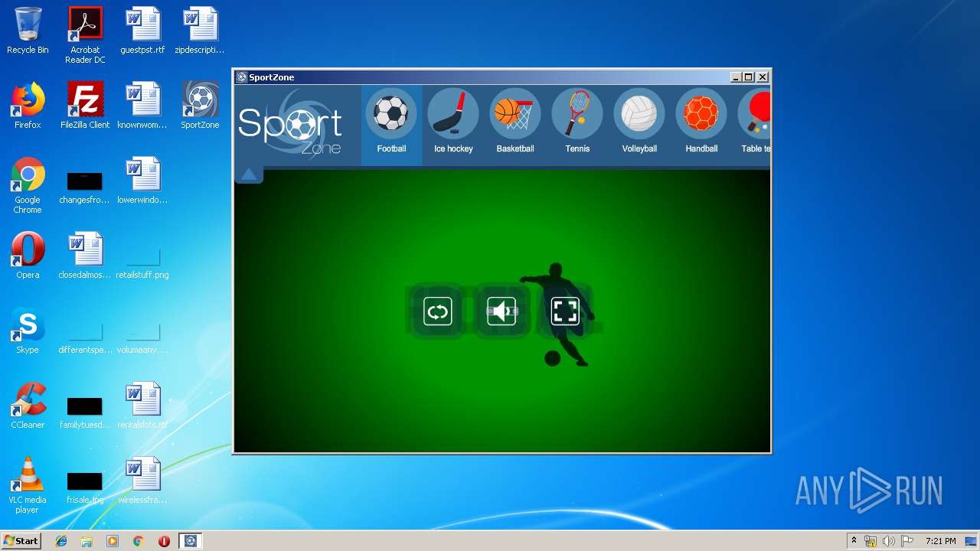Open the closedalmos... document
The height and width of the screenshot is (551, 980).
click(85, 256)
